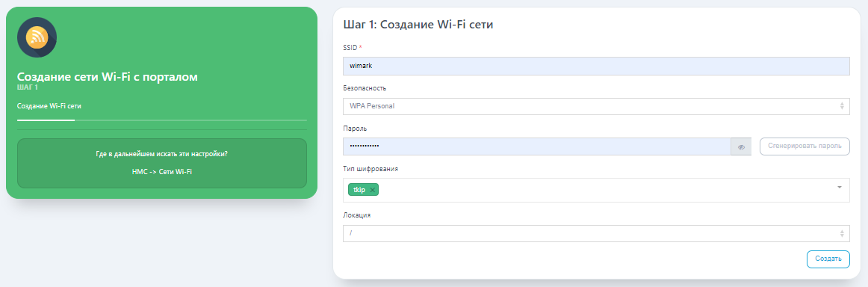Toggle password visibility eye icon
The height and width of the screenshot is (287, 868).
(x=741, y=146)
